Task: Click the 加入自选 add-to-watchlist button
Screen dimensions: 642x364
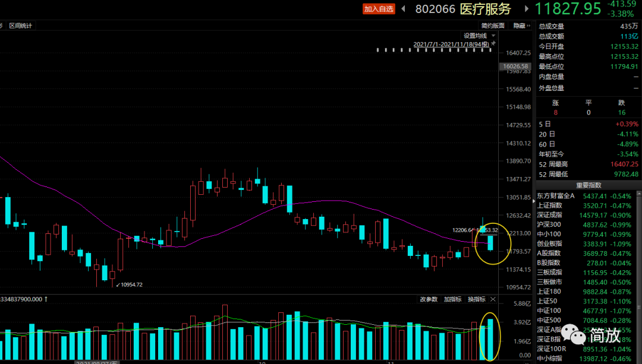Action: pyautogui.click(x=379, y=9)
